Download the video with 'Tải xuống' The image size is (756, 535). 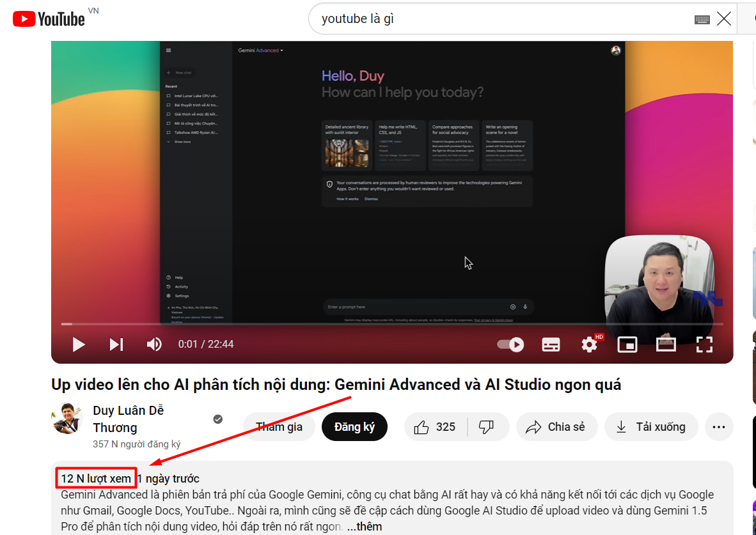(x=651, y=426)
